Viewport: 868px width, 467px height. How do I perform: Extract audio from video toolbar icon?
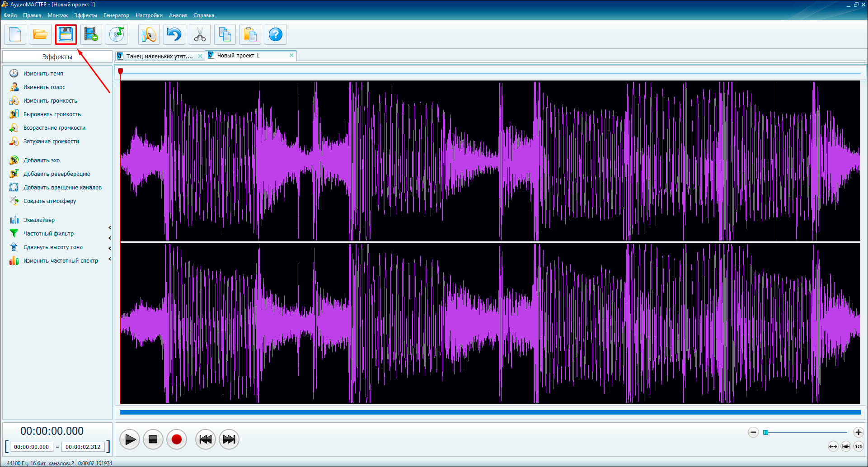[x=91, y=34]
